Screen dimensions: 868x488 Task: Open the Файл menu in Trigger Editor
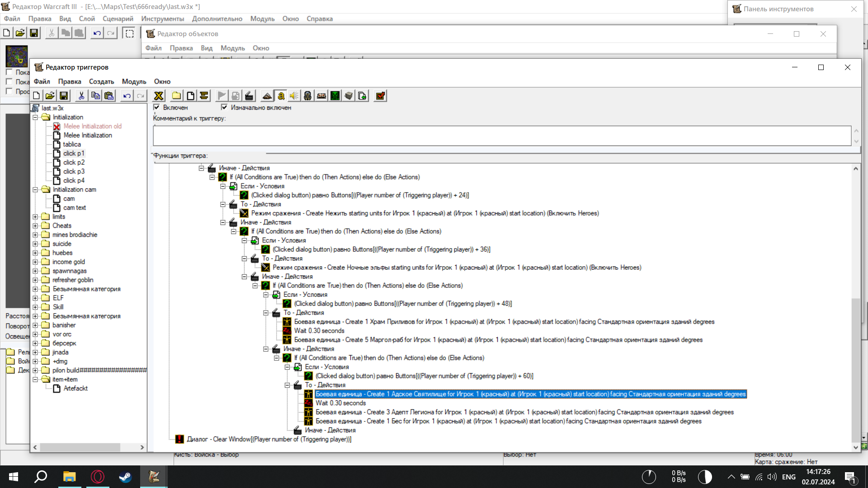tap(42, 81)
